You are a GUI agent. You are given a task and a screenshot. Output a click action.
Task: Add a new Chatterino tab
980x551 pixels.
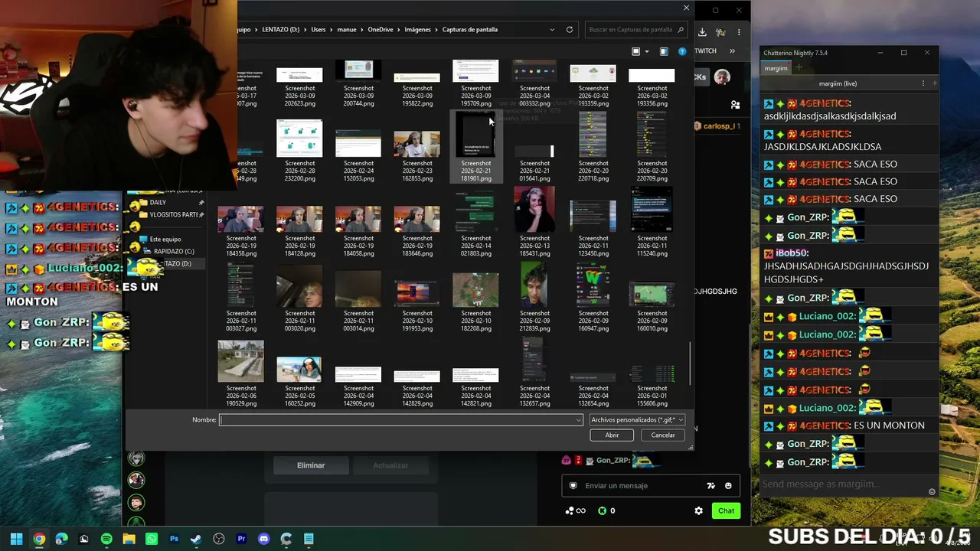[x=799, y=68]
